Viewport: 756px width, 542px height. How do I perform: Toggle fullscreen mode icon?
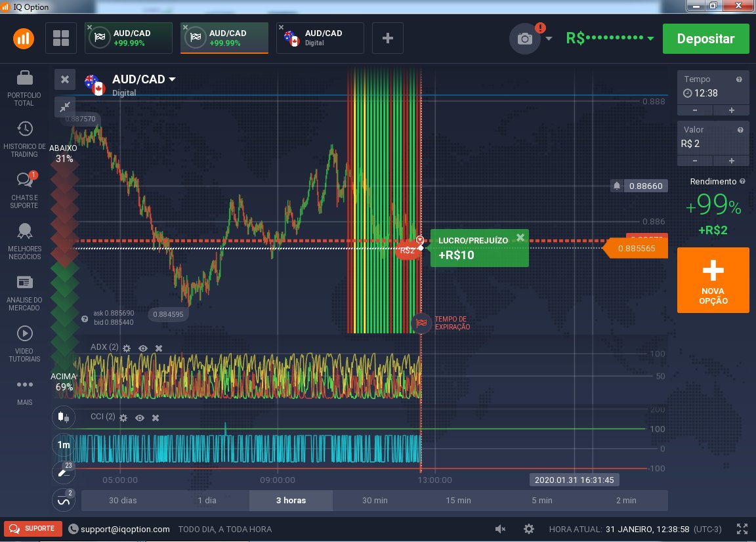[742, 529]
